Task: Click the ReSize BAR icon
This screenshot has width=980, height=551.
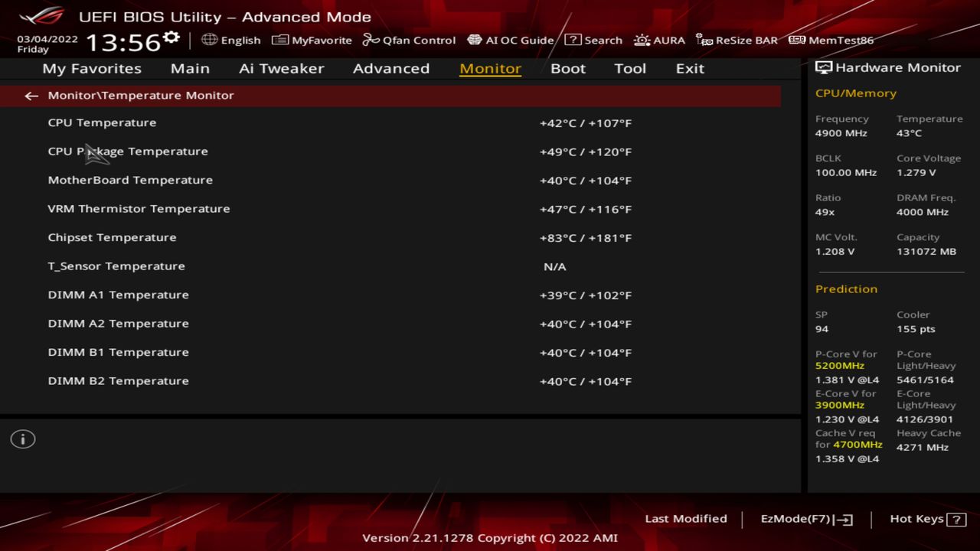Action: [704, 40]
